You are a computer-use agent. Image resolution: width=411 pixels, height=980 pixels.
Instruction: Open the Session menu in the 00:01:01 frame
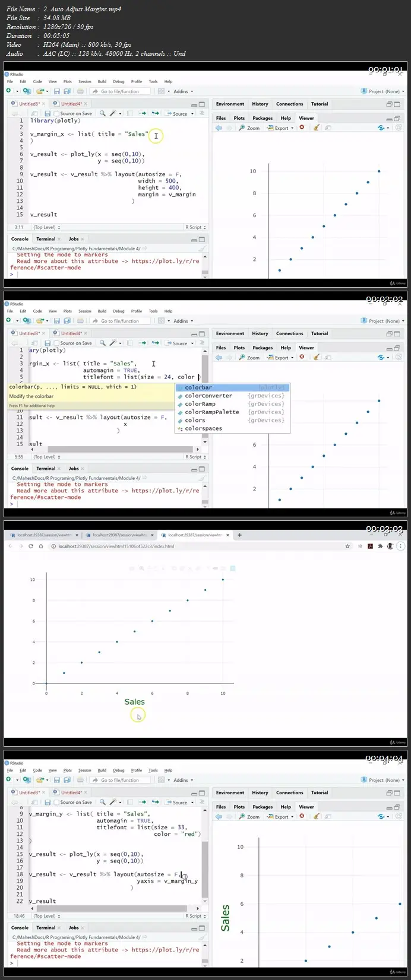[x=85, y=81]
